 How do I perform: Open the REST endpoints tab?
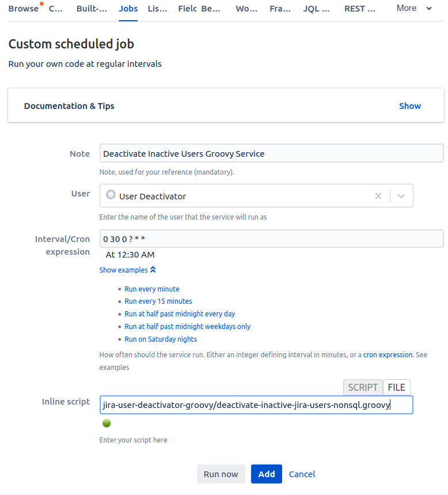click(359, 9)
